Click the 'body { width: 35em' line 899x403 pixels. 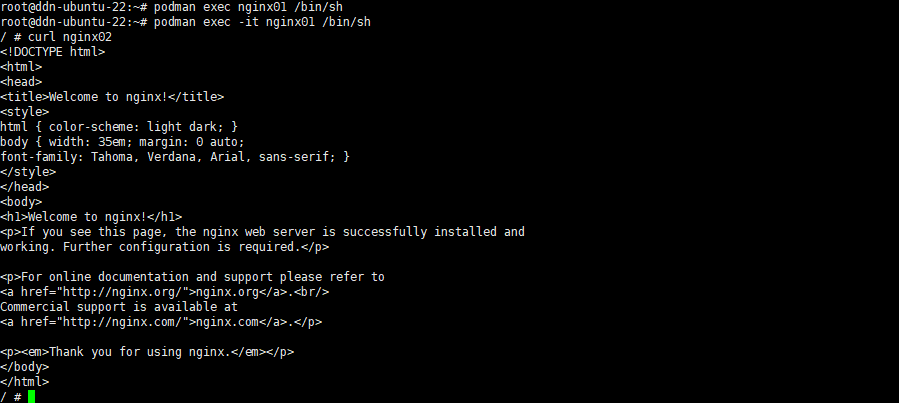click(x=122, y=142)
